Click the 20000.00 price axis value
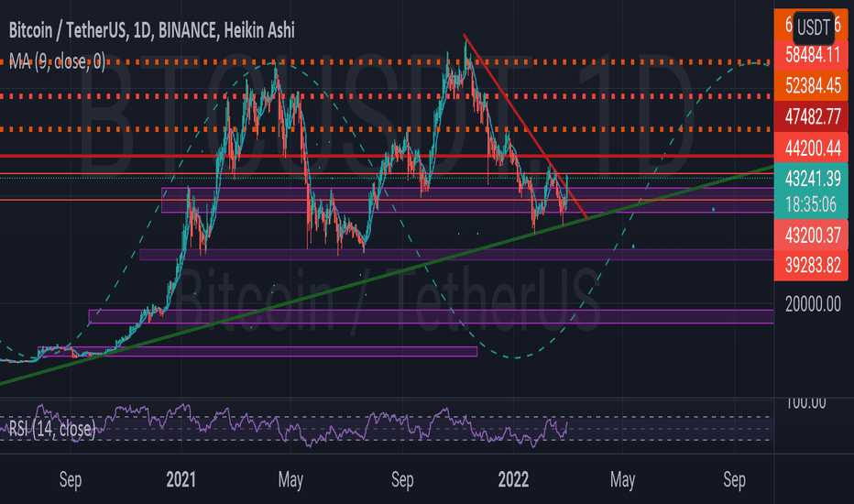This screenshot has height=504, width=854. [x=813, y=304]
